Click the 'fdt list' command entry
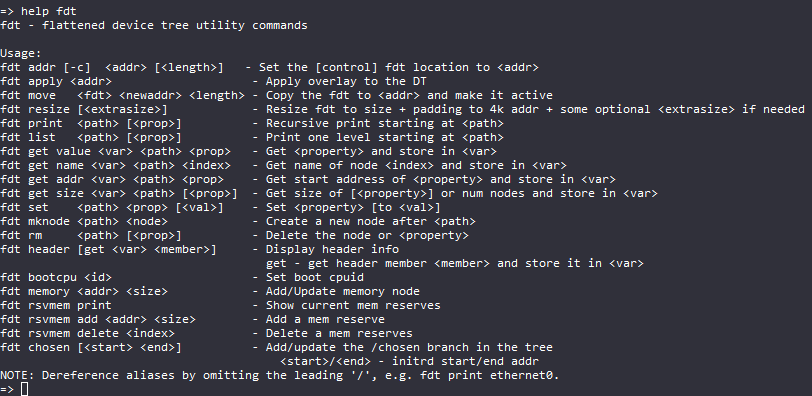812x396 pixels. pos(252,137)
